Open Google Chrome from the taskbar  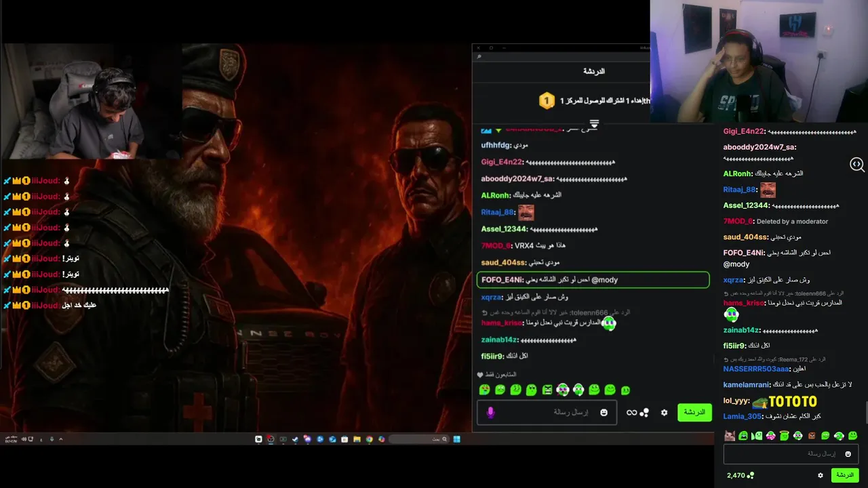(x=369, y=439)
